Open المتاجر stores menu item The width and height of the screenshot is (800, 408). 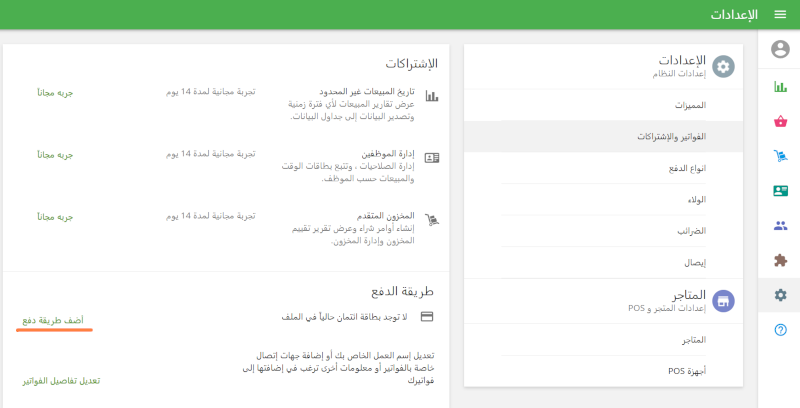[x=603, y=340]
